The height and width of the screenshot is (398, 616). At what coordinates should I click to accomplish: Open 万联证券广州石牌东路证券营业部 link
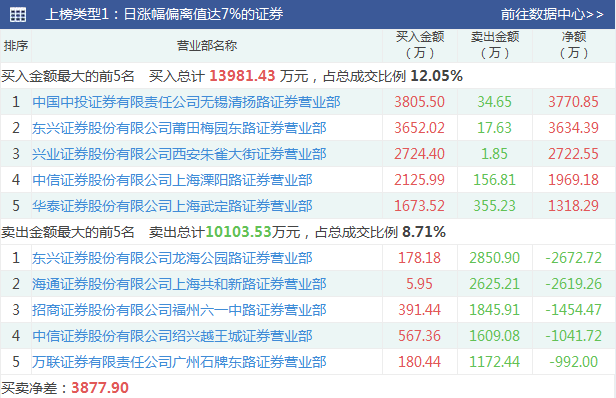pos(179,361)
